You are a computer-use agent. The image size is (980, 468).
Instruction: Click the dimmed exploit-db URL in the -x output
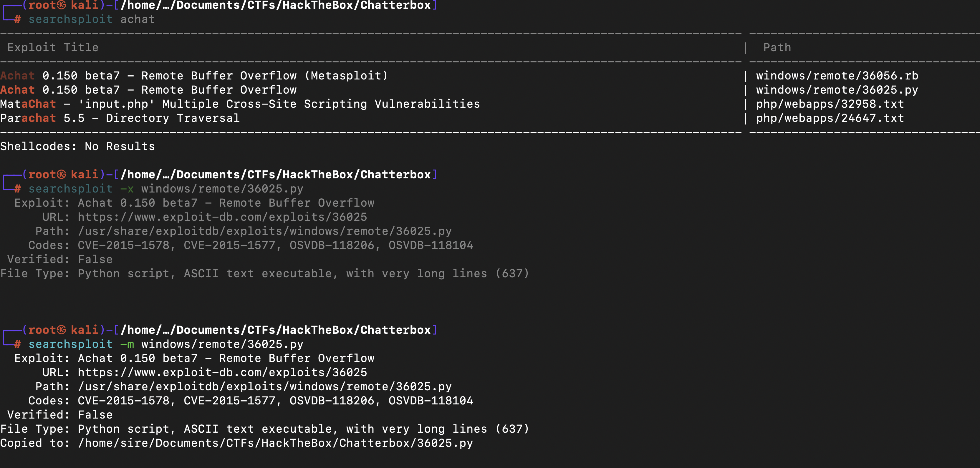pos(223,217)
